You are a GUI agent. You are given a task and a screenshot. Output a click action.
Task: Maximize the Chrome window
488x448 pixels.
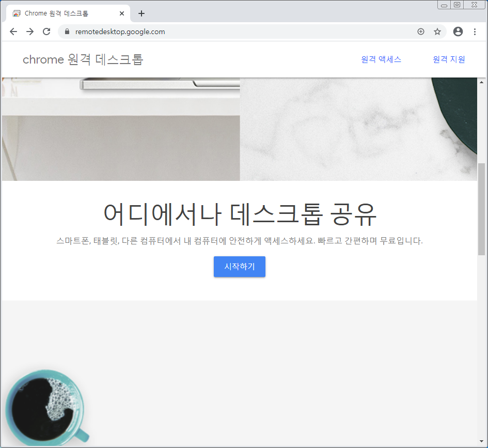(457, 5)
